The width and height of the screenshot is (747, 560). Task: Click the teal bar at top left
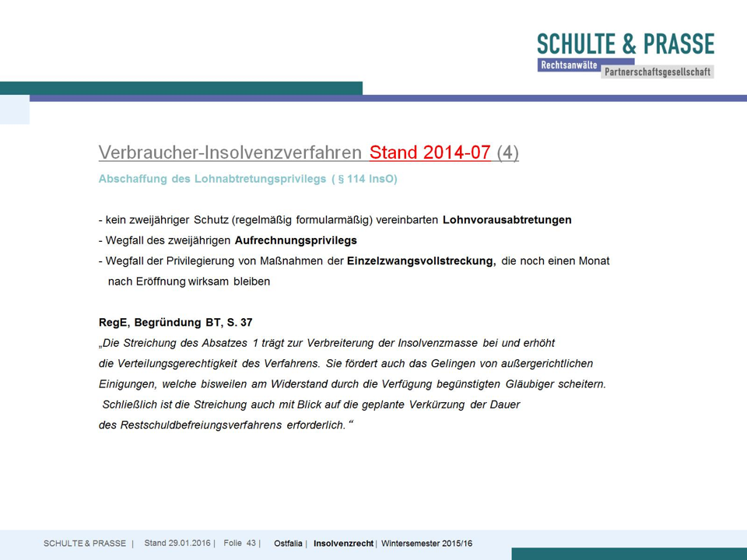point(181,88)
